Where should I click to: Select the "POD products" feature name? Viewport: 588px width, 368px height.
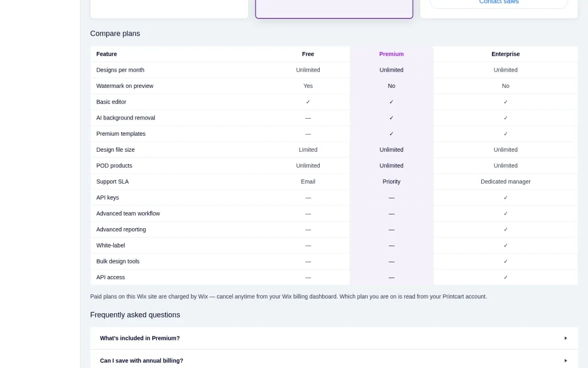114,166
